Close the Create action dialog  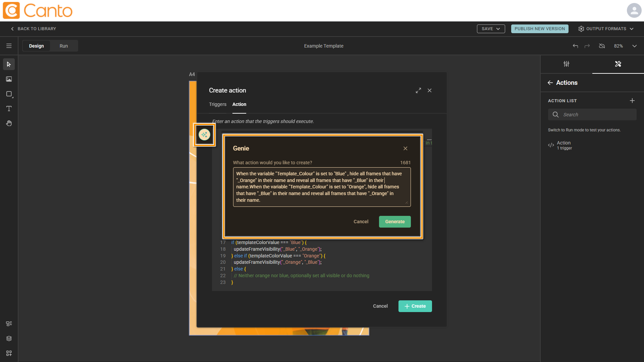[430, 90]
